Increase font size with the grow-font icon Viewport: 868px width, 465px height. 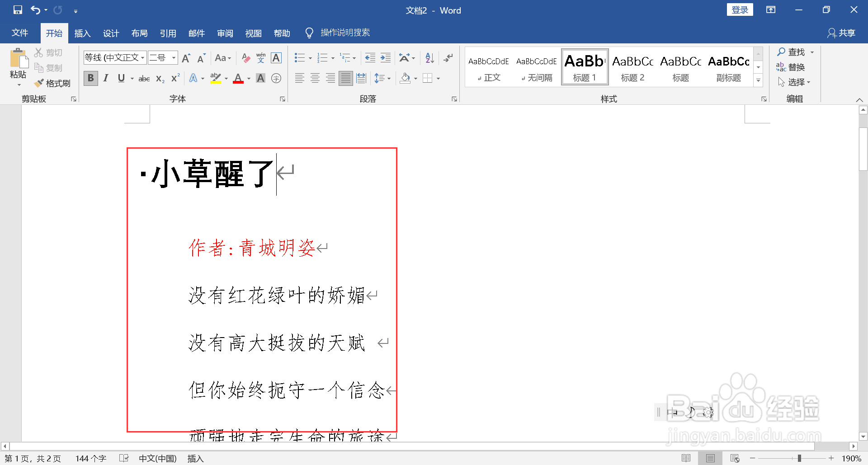coord(186,58)
